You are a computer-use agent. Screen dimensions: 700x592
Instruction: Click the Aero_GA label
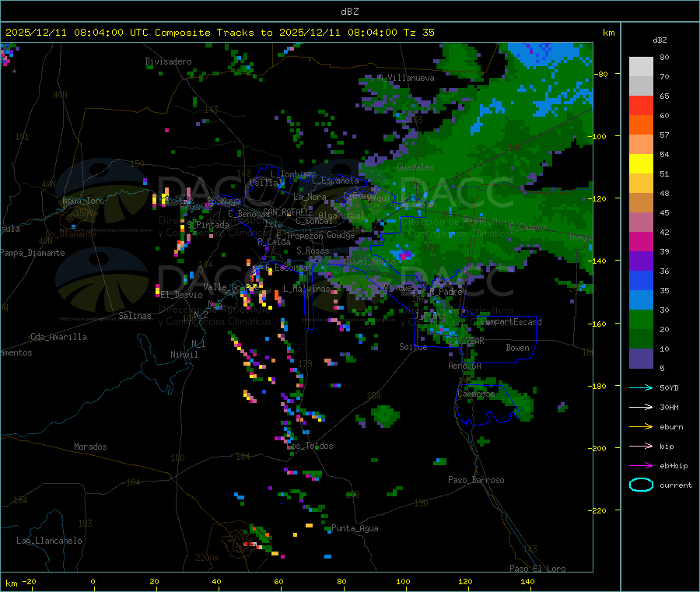click(x=464, y=366)
